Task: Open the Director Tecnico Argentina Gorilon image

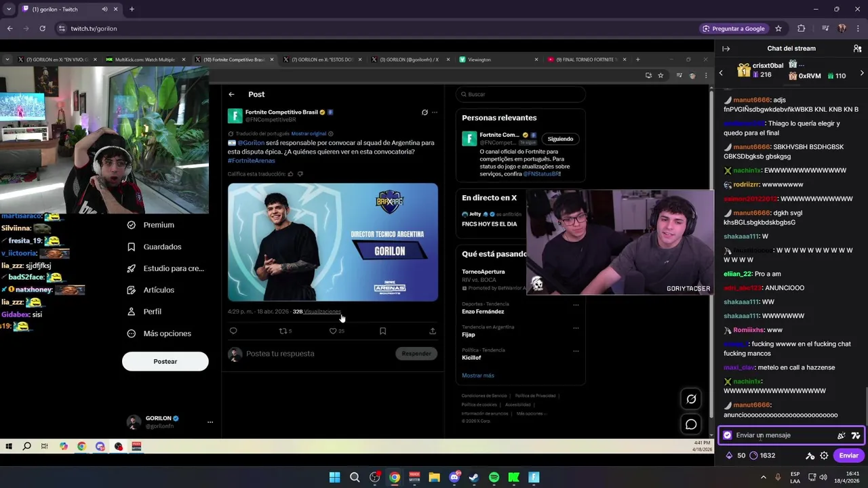Action: (x=333, y=242)
